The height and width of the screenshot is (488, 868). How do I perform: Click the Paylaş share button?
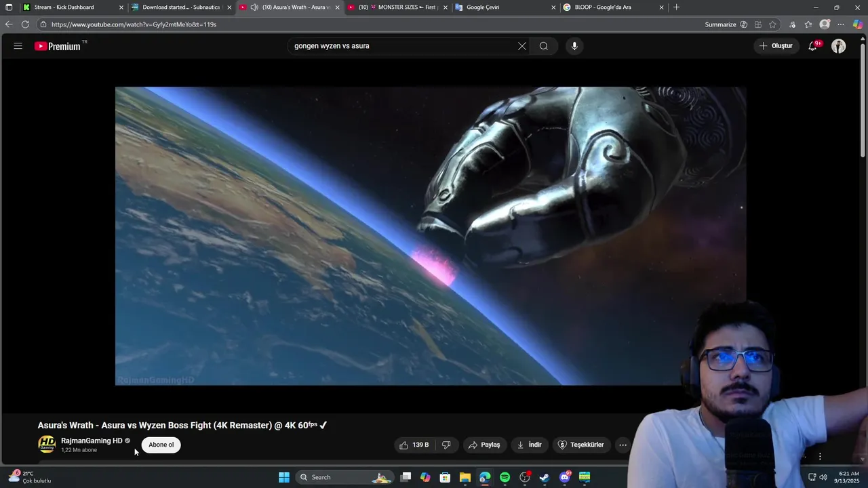[484, 445]
